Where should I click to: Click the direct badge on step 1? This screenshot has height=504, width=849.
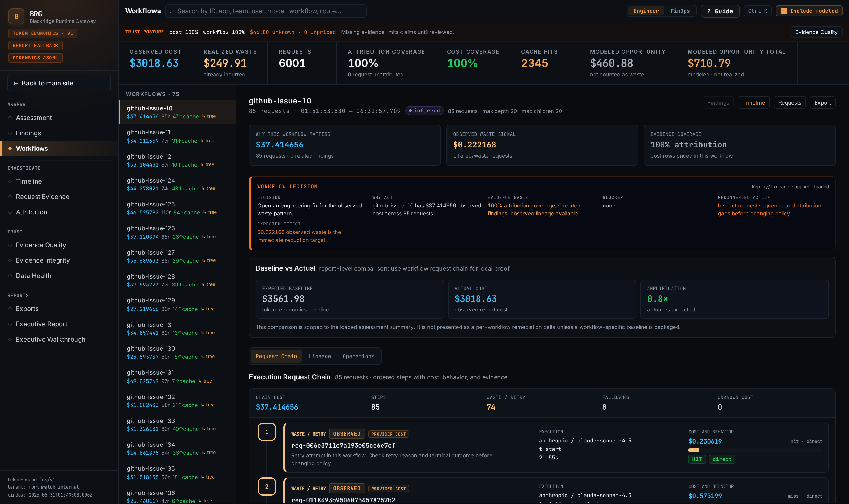(722, 459)
